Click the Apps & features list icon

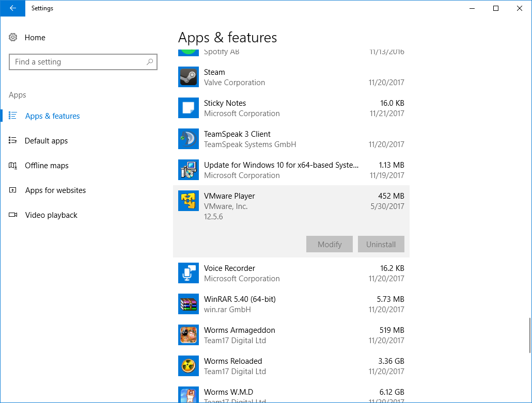[x=13, y=116]
